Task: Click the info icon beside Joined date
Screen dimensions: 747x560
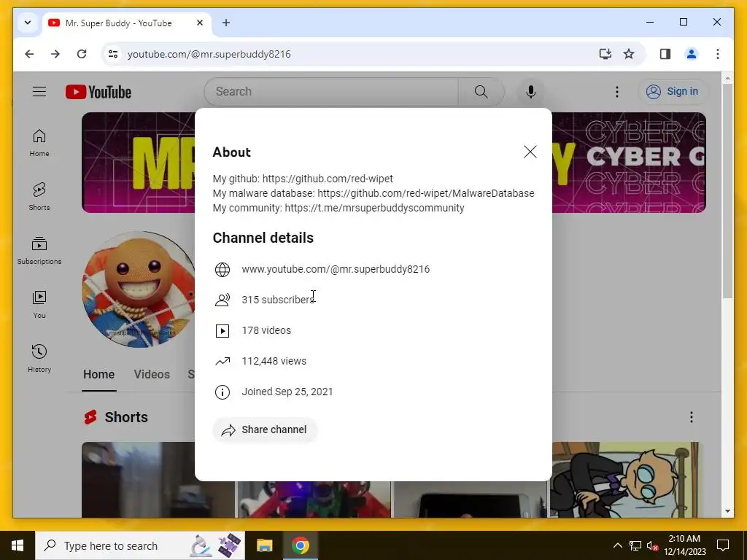Action: [x=222, y=392]
